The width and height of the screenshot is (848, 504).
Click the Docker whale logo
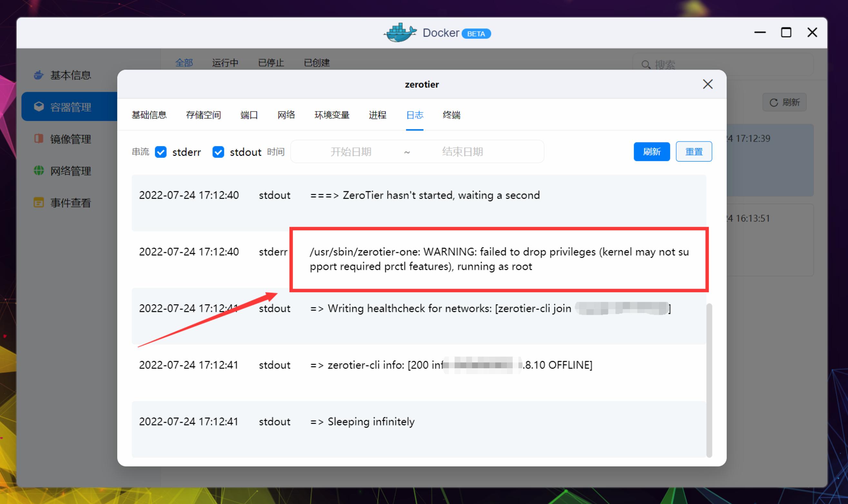tap(399, 33)
